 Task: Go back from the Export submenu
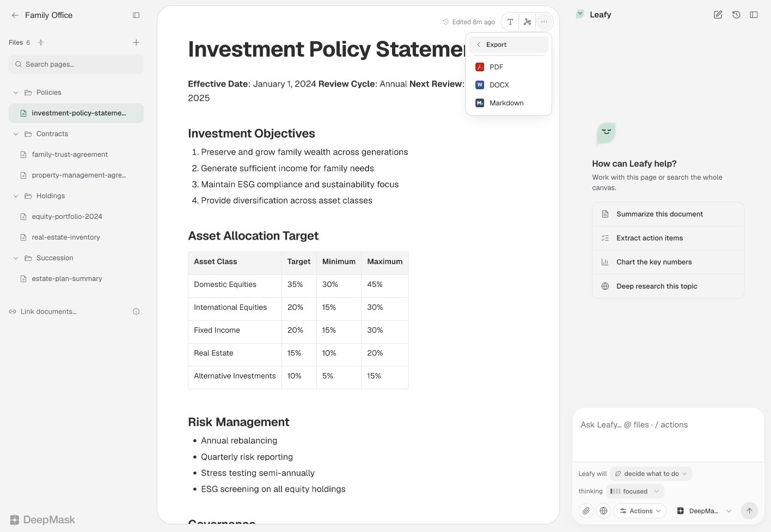click(x=509, y=45)
